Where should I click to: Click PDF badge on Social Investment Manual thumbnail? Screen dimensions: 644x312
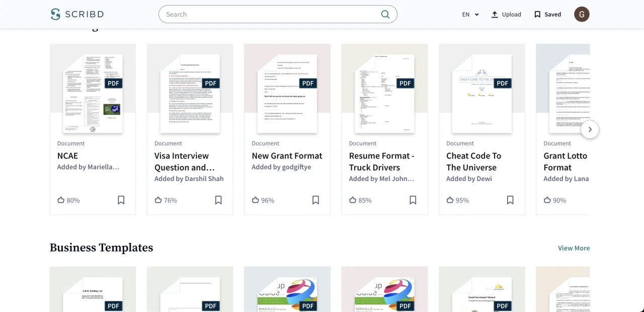(503, 305)
